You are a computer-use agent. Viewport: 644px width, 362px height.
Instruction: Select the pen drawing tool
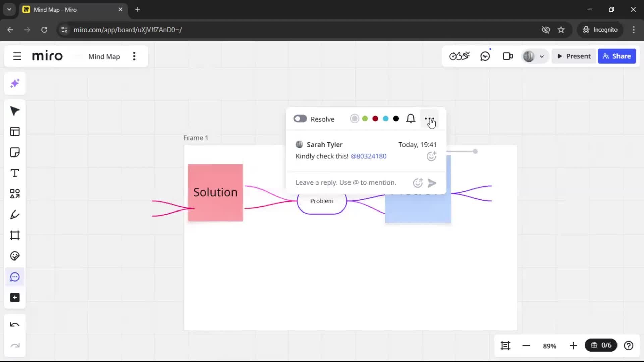(x=15, y=215)
